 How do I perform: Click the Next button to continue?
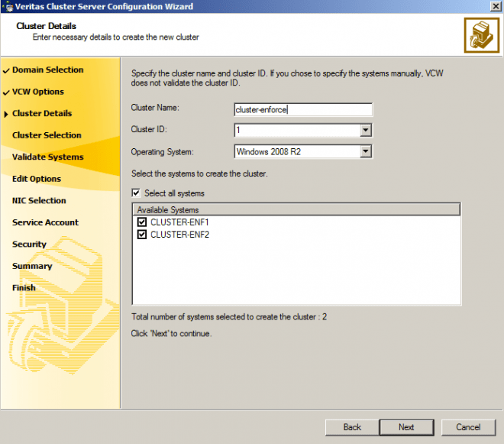pos(406,427)
